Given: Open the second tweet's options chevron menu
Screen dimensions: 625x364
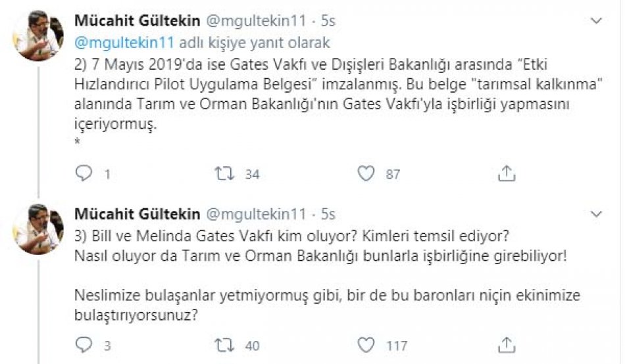Looking at the screenshot, I should 596,214.
